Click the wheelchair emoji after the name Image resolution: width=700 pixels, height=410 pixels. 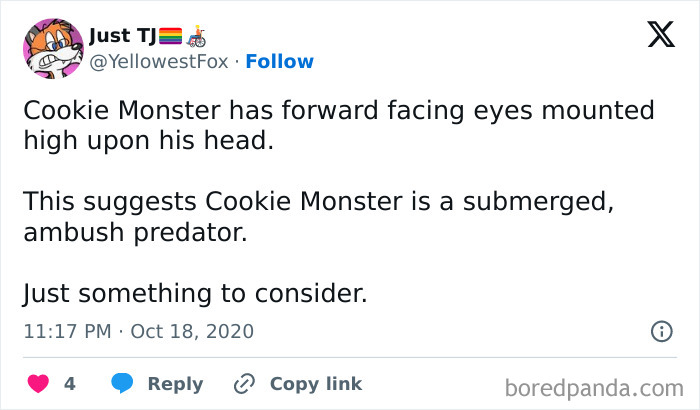pyautogui.click(x=196, y=37)
